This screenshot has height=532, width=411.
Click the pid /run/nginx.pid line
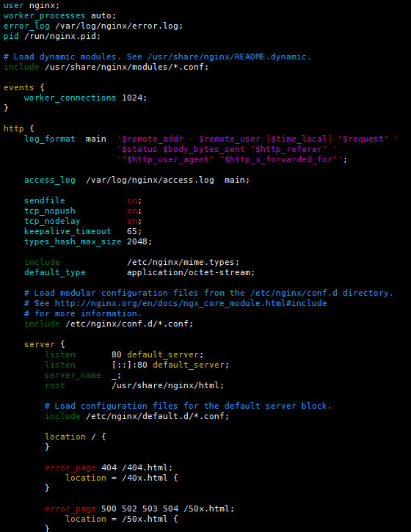pyautogui.click(x=52, y=36)
